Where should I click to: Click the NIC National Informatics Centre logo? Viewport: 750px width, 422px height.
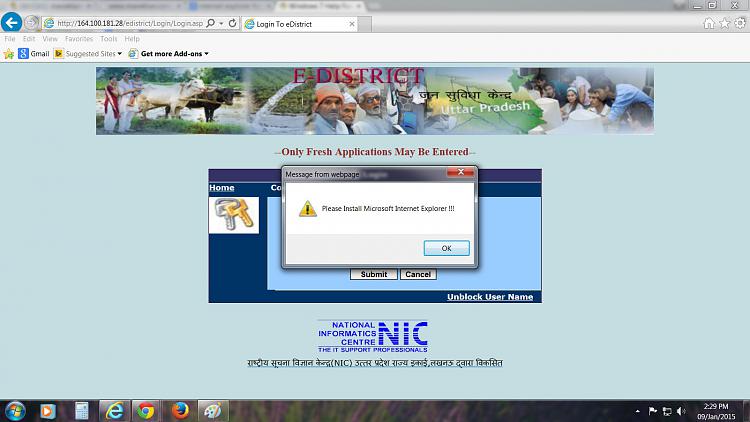(x=373, y=337)
